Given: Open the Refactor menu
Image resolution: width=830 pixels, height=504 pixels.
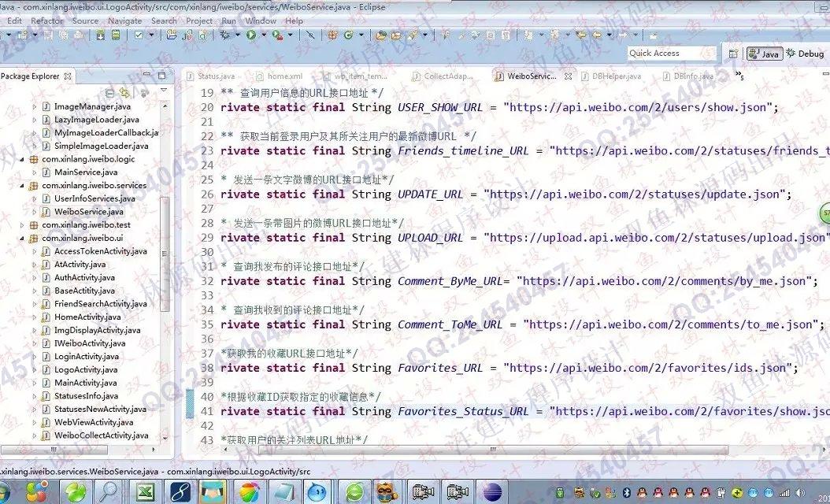Looking at the screenshot, I should [46, 20].
